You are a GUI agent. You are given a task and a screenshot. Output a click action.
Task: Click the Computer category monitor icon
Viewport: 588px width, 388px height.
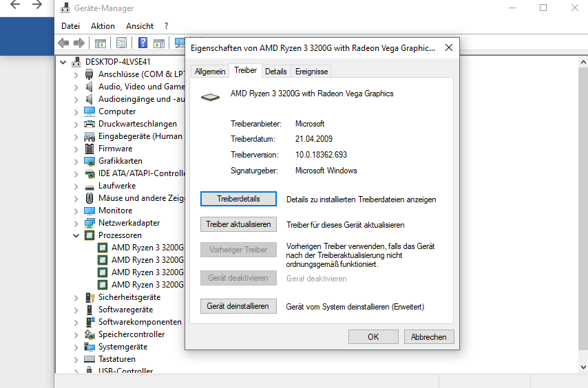pos(90,111)
